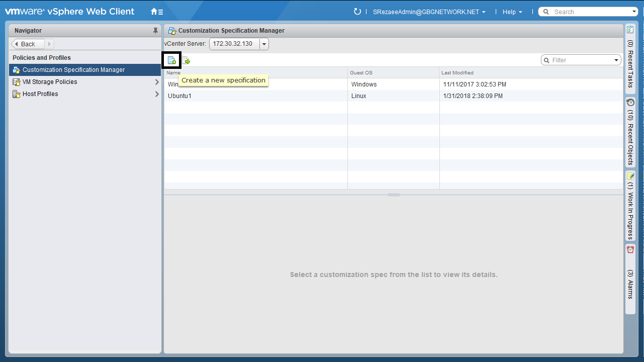Open the SRezaeeAdmin user account menu
Viewport: 644px width, 362px height.
pos(429,12)
